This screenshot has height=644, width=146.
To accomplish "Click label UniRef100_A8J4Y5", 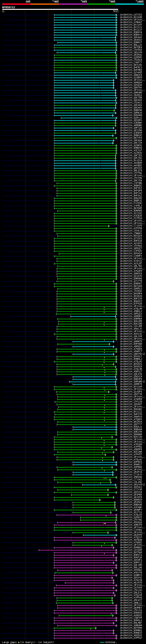I will 131,583.
